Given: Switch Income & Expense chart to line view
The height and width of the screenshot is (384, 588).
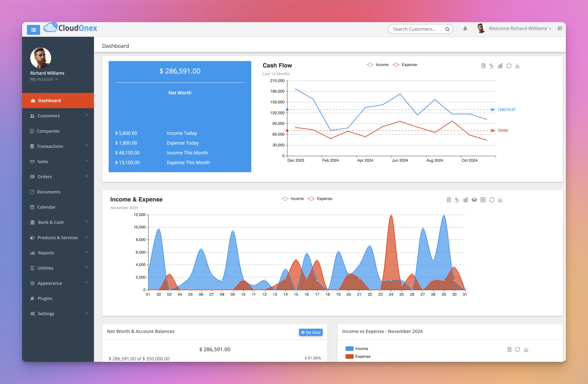Looking at the screenshot, I should (457, 200).
